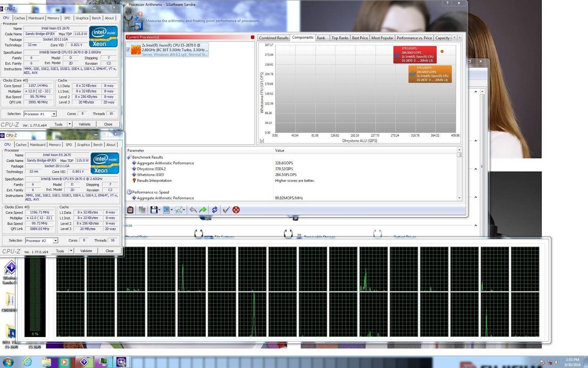Screen dimensions: 588x368
Task: Refresh the Sandra benchmark results
Action: pyautogui.click(x=215, y=209)
